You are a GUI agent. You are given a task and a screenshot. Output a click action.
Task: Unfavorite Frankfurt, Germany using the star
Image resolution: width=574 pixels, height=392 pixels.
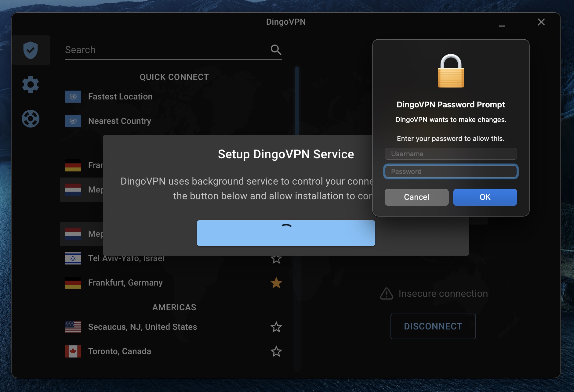[x=276, y=283]
